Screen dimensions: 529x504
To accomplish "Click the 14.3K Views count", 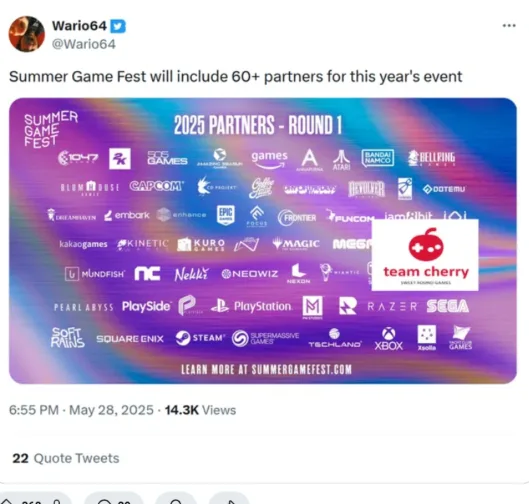I will pyautogui.click(x=200, y=410).
